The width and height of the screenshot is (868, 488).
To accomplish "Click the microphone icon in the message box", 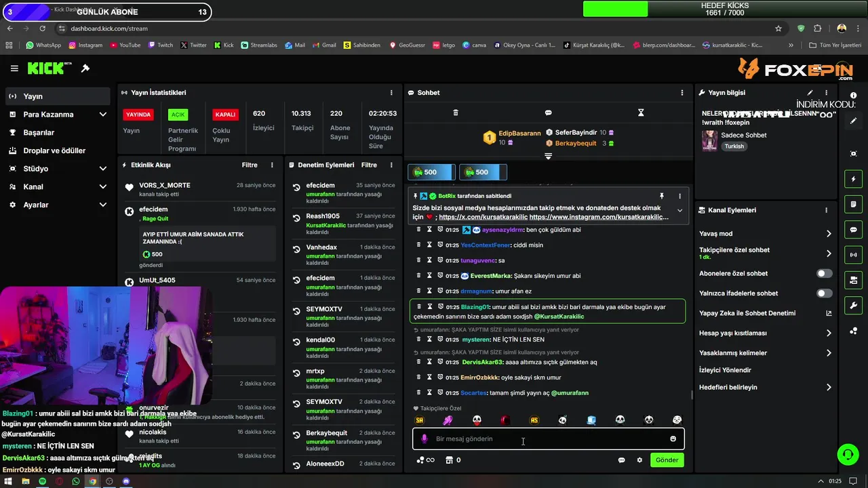I will click(x=425, y=439).
